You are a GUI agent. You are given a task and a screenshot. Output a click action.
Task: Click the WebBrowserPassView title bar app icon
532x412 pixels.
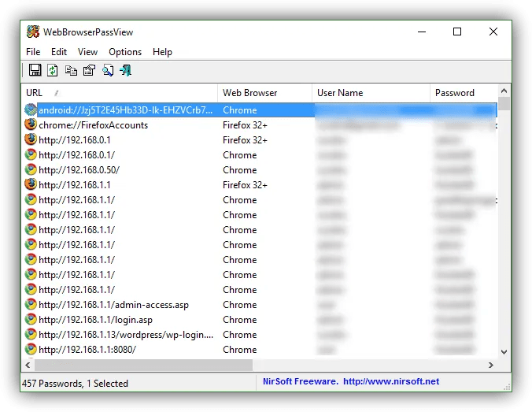33,32
